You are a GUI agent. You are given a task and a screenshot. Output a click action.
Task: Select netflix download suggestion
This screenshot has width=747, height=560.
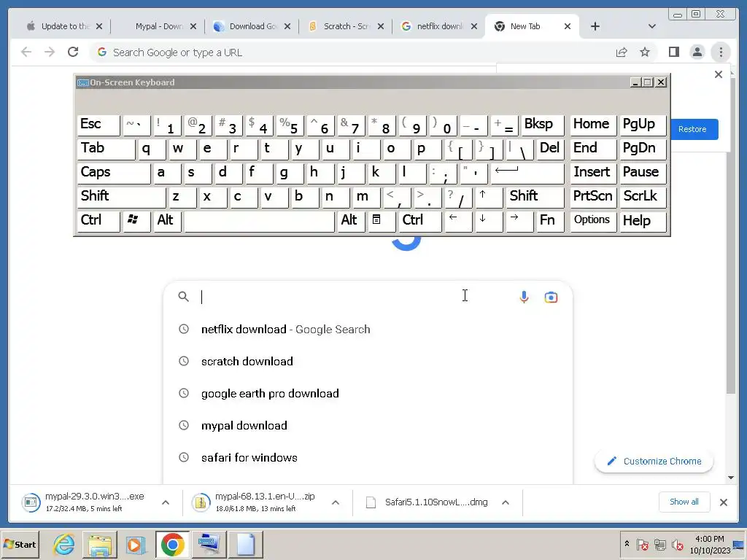(367, 330)
